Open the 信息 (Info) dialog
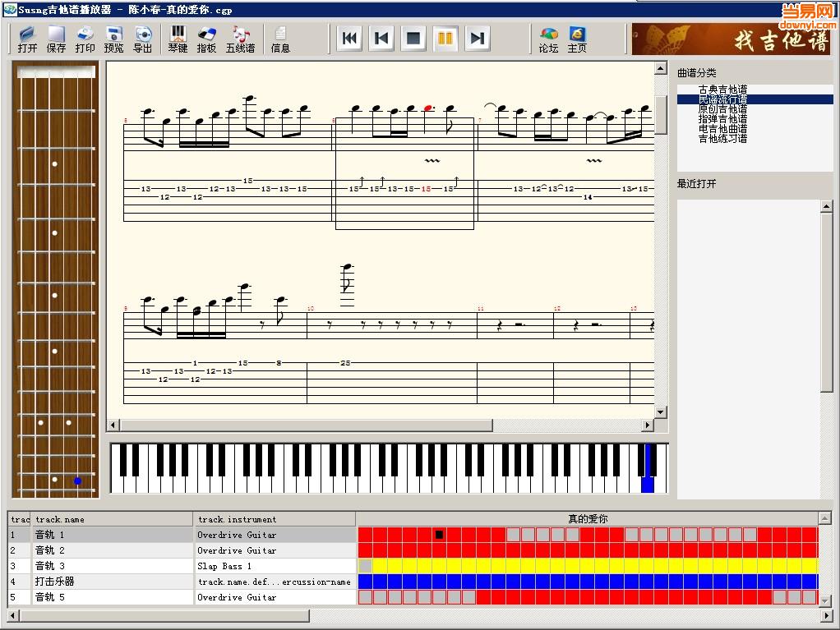Screen dimensions: 840x630 (x=280, y=39)
